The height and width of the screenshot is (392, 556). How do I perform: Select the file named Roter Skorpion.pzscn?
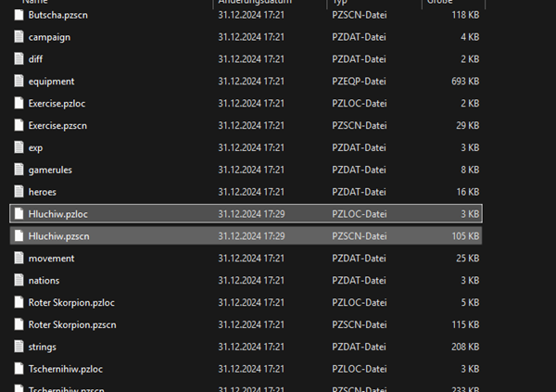(x=72, y=325)
